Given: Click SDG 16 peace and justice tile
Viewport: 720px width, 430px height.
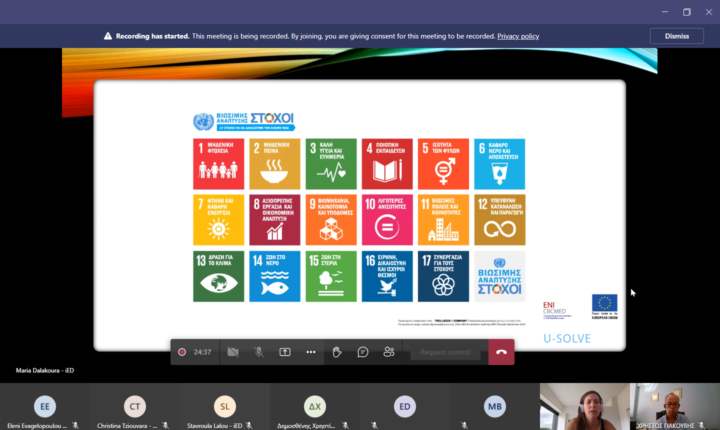Looking at the screenshot, I should click(x=387, y=276).
